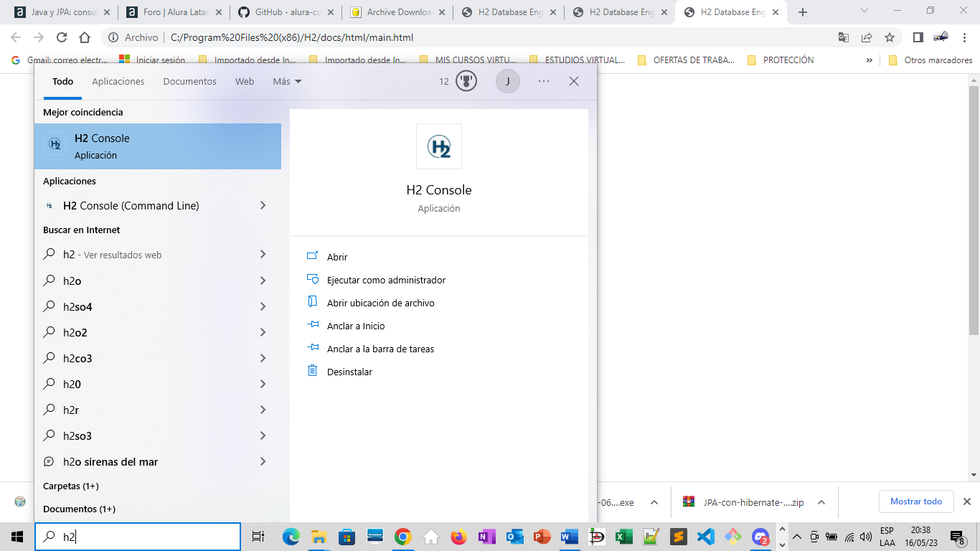Viewport: 980px width, 551px height.
Task: Open the three-dot options menu in search panel
Action: 544,81
